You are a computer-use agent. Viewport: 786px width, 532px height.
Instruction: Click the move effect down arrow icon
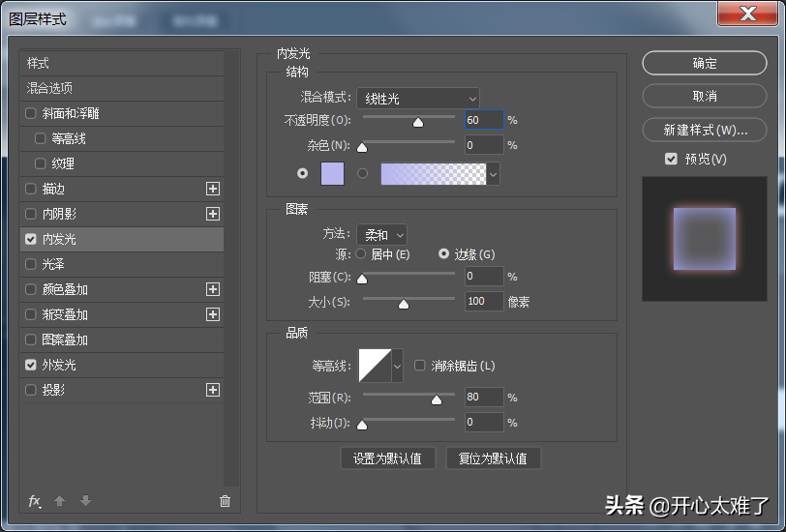click(x=86, y=500)
